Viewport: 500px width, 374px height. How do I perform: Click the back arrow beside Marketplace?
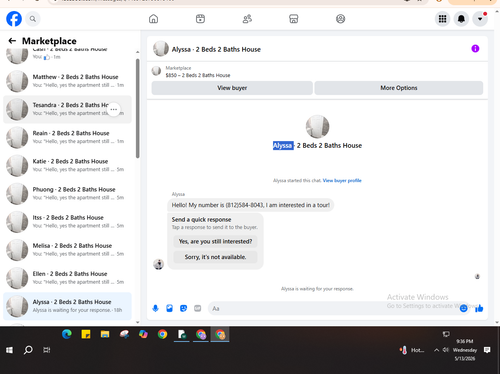12,41
